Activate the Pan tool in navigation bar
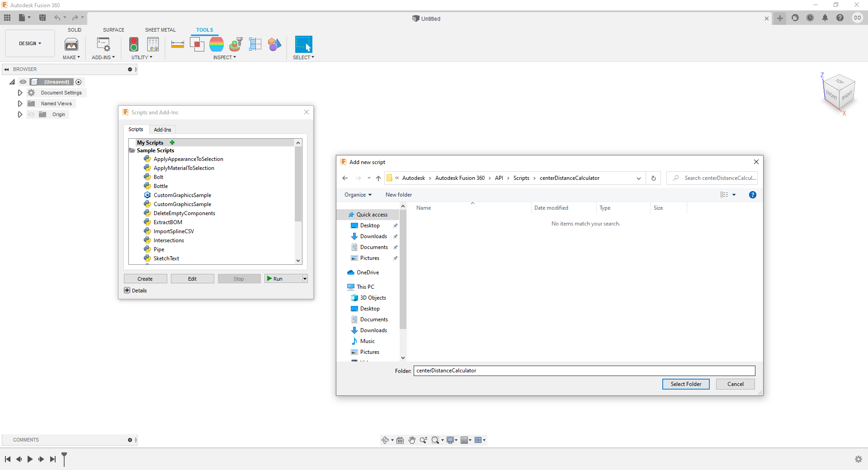The width and height of the screenshot is (868, 470). click(x=412, y=440)
